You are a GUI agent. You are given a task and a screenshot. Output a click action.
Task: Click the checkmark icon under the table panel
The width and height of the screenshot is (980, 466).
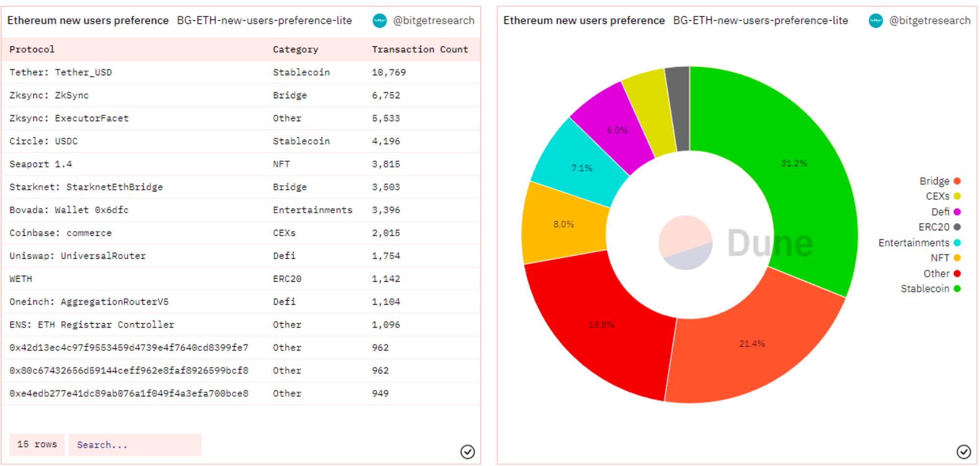tap(467, 452)
